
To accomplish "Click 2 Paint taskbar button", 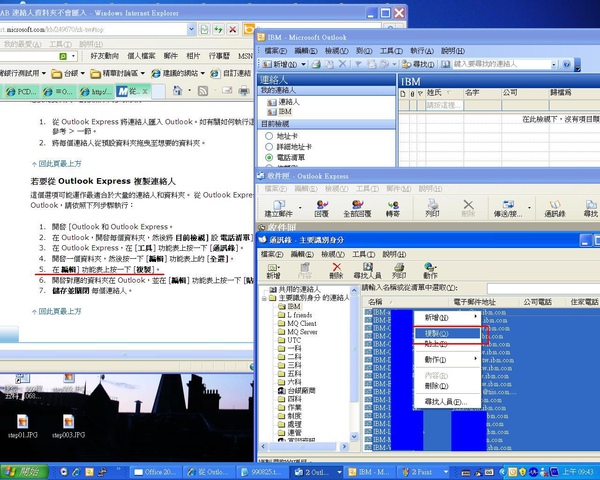I will (424, 472).
